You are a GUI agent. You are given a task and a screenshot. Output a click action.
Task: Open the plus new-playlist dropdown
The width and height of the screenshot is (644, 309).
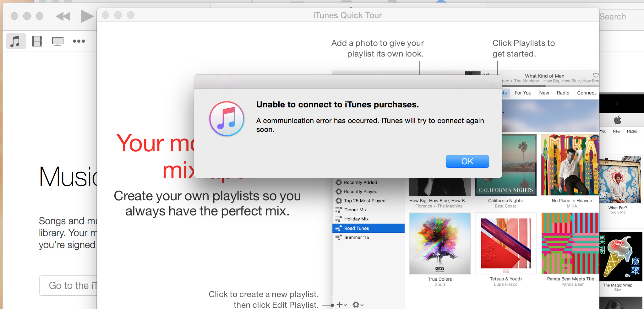341,305
